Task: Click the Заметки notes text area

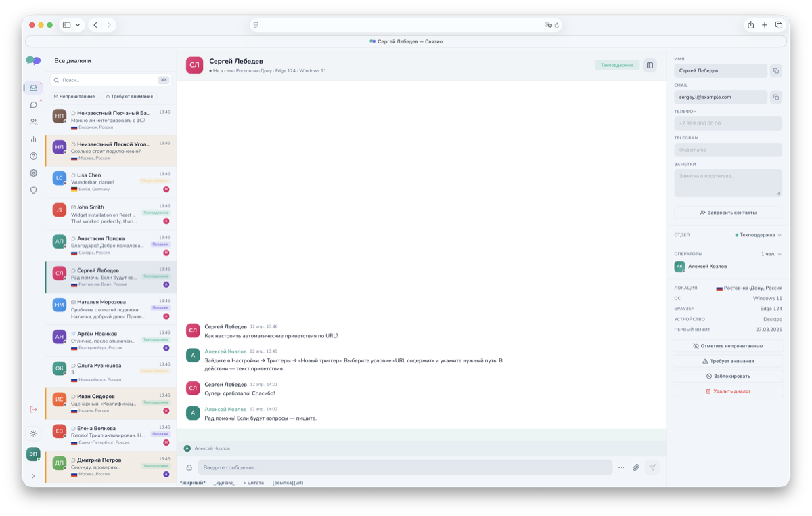Action: [728, 183]
